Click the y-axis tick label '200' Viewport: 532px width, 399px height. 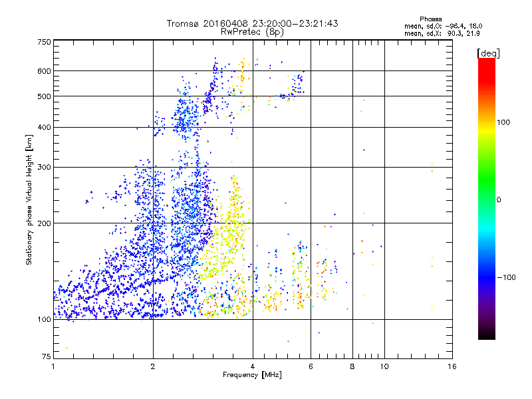(x=44, y=223)
